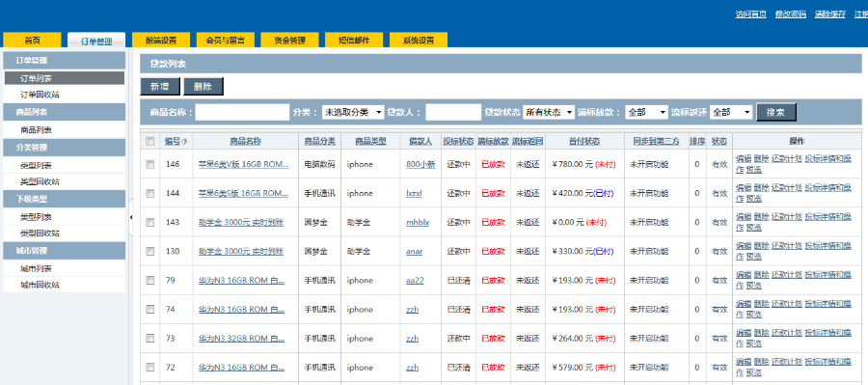
Task: Click the 删除 link in row 144
Action: [762, 187]
